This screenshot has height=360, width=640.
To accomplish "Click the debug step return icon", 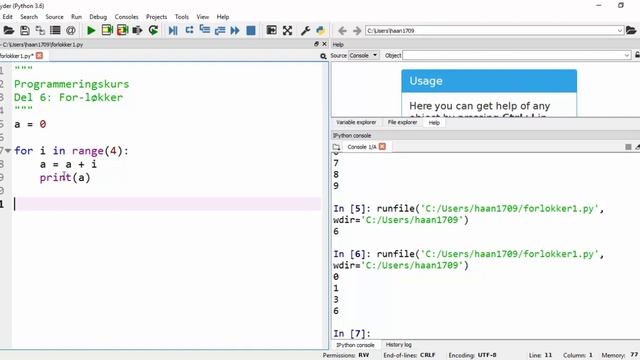I will pyautogui.click(x=220, y=30).
